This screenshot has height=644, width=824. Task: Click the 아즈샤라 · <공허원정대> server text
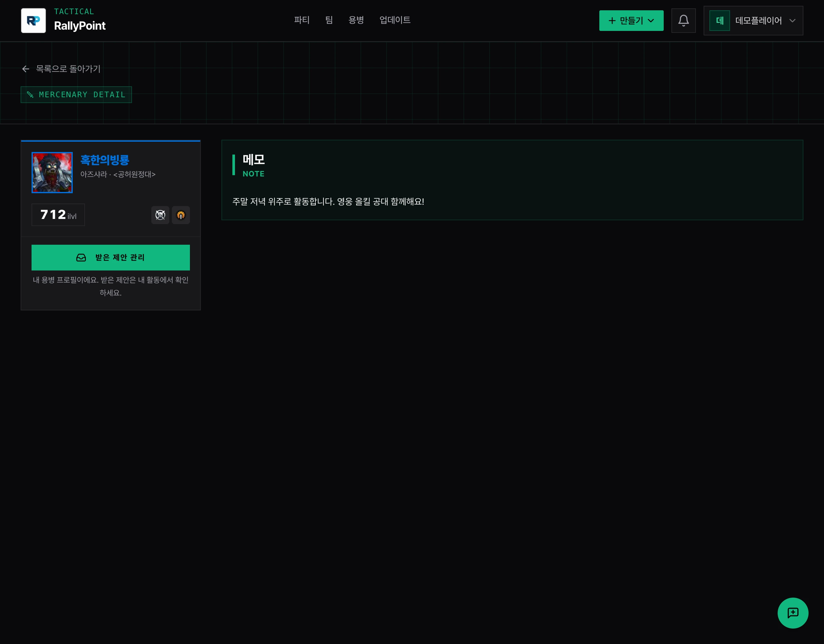click(118, 175)
